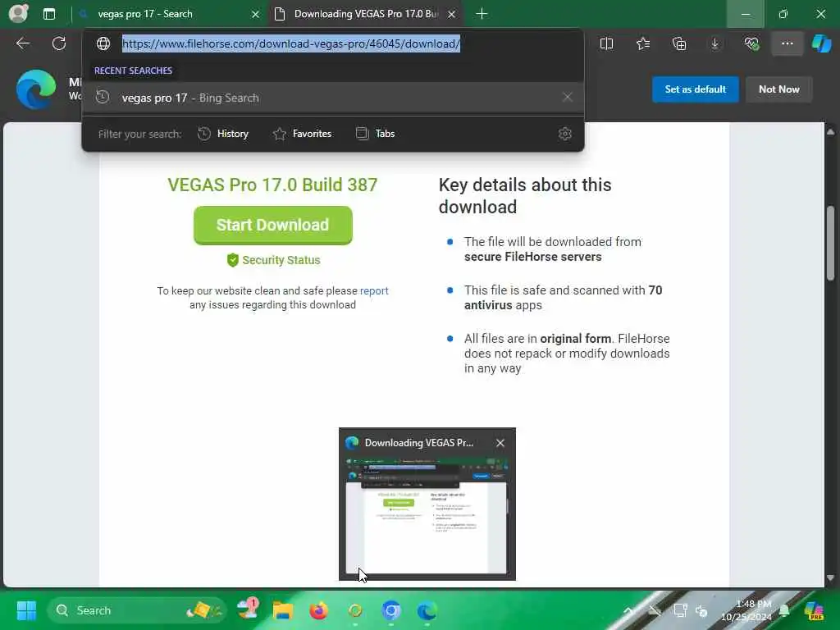Remove the vegas pro 17 recent search
Viewport: 840px width, 630px height.
coord(568,97)
